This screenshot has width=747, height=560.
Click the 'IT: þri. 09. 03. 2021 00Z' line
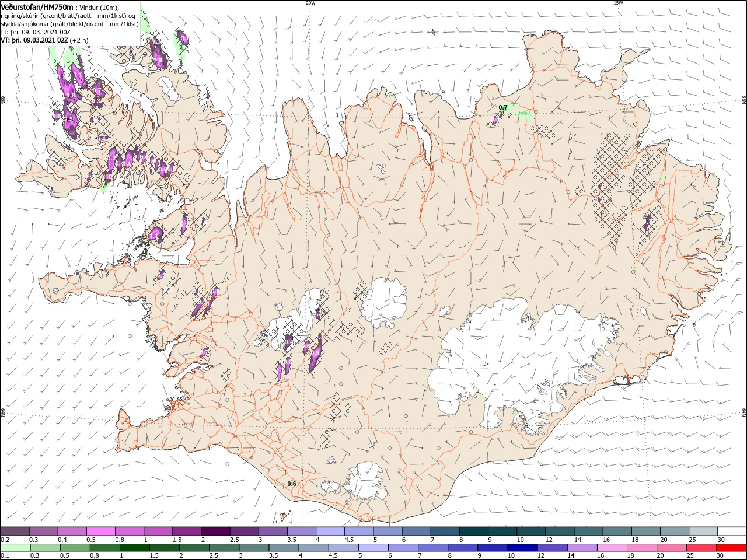tap(35, 32)
